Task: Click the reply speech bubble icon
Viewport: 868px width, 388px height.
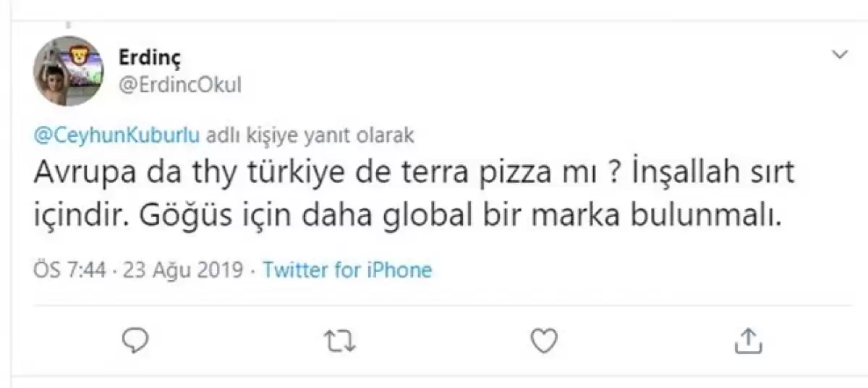Action: coord(136,339)
